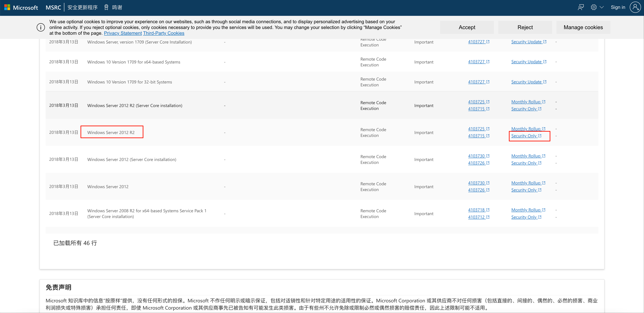Click the 鸣谢 award ribbon icon

point(106,8)
